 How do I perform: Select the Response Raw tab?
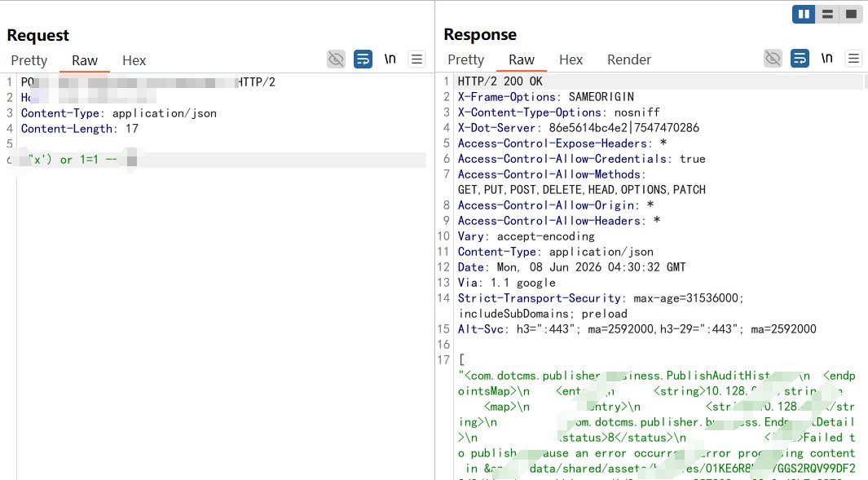pyautogui.click(x=522, y=59)
